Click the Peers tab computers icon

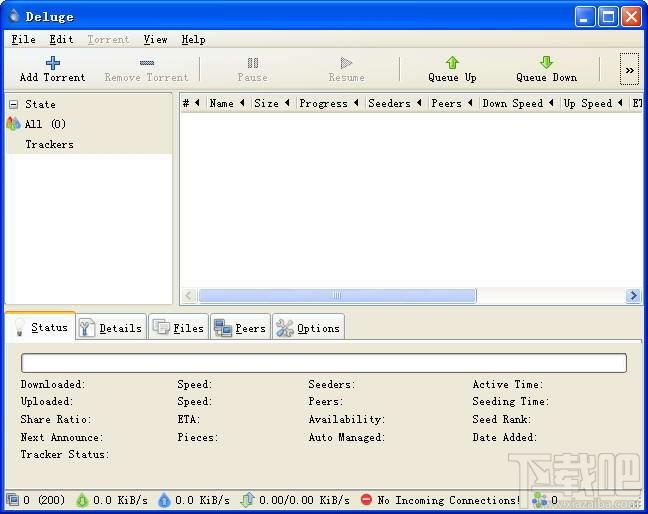[223, 328]
